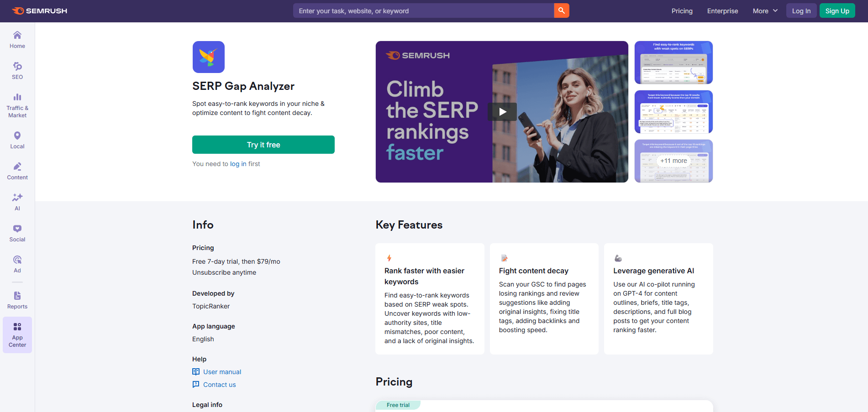The image size is (868, 412).
Task: Open the User manual link
Action: tap(221, 371)
